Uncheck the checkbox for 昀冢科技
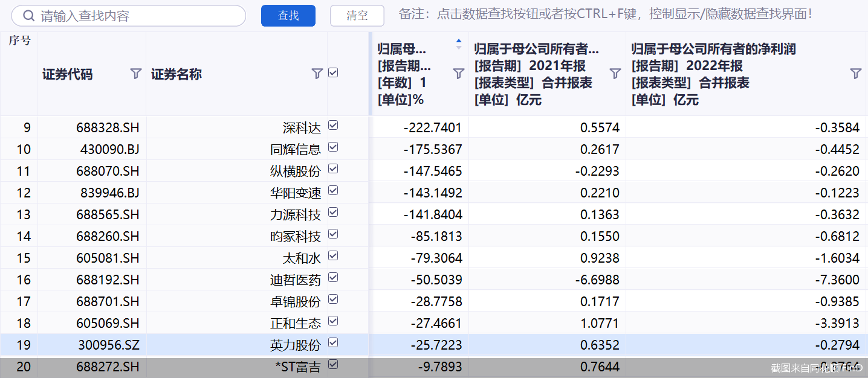The image size is (868, 378). [333, 234]
